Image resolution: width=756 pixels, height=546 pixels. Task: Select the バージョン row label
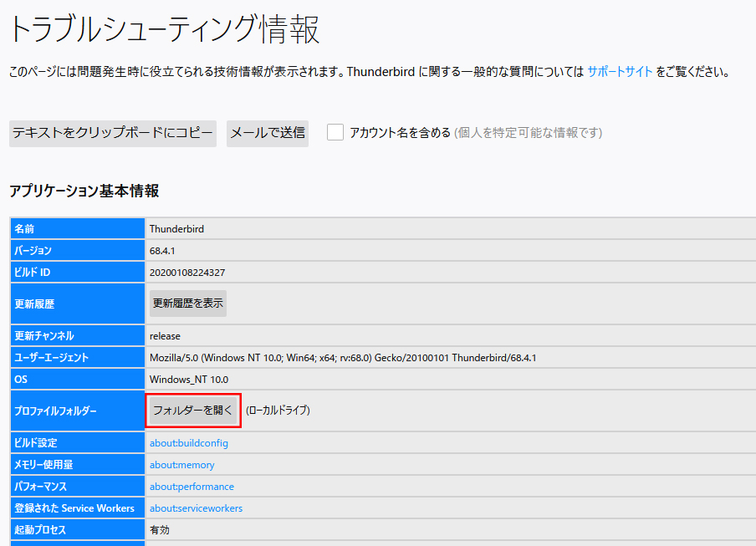tap(33, 251)
